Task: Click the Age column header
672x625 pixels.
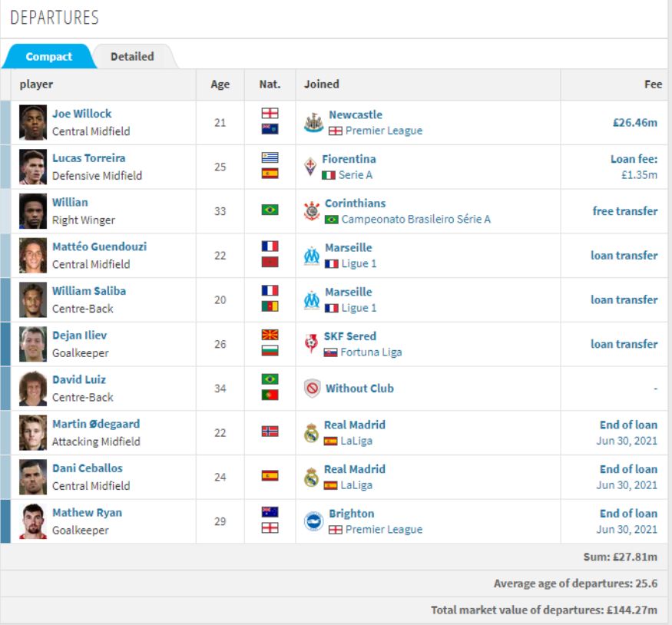Action: tap(220, 84)
